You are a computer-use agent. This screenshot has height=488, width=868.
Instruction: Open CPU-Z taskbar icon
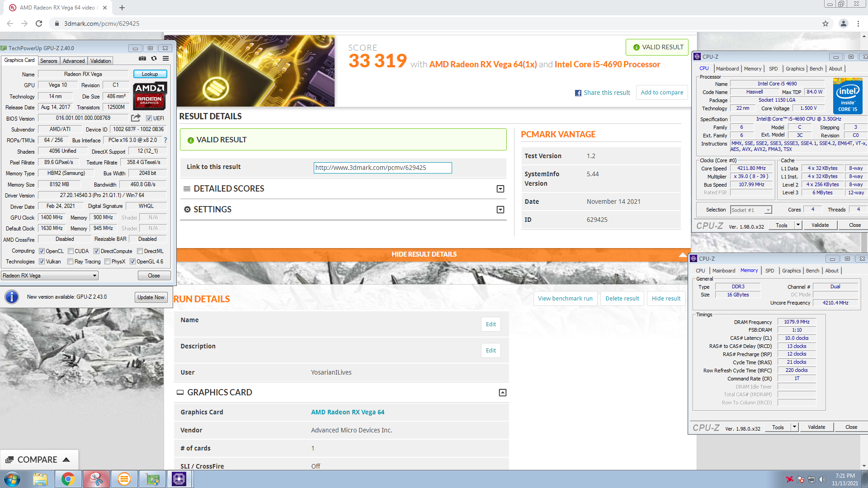point(179,479)
